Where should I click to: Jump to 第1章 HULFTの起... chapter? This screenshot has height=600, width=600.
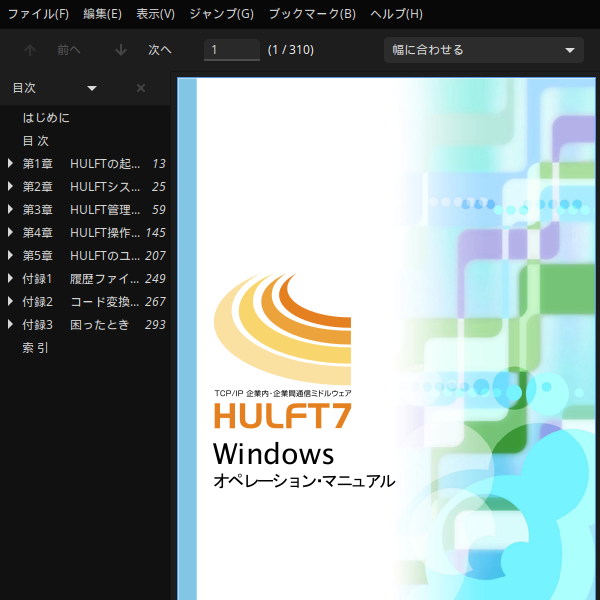[x=81, y=164]
